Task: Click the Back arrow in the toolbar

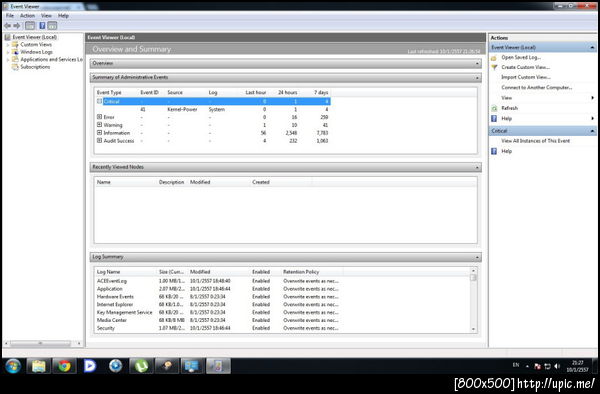Action: tap(7, 26)
